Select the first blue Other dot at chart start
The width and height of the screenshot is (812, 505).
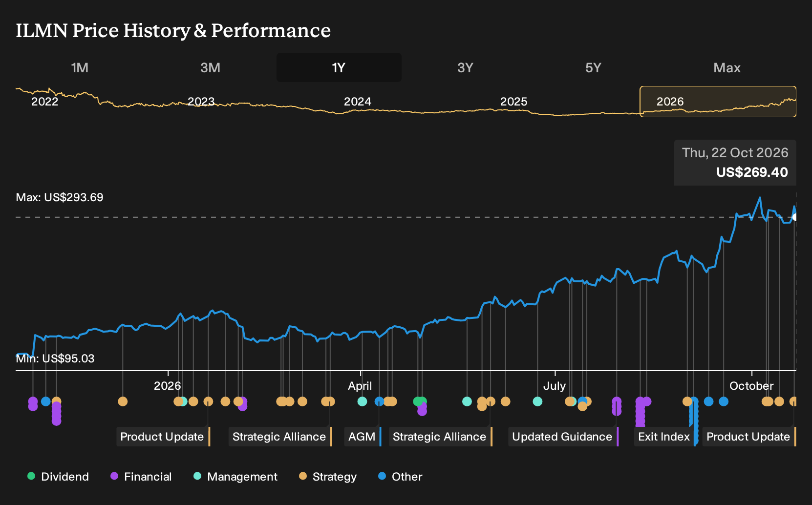click(45, 401)
